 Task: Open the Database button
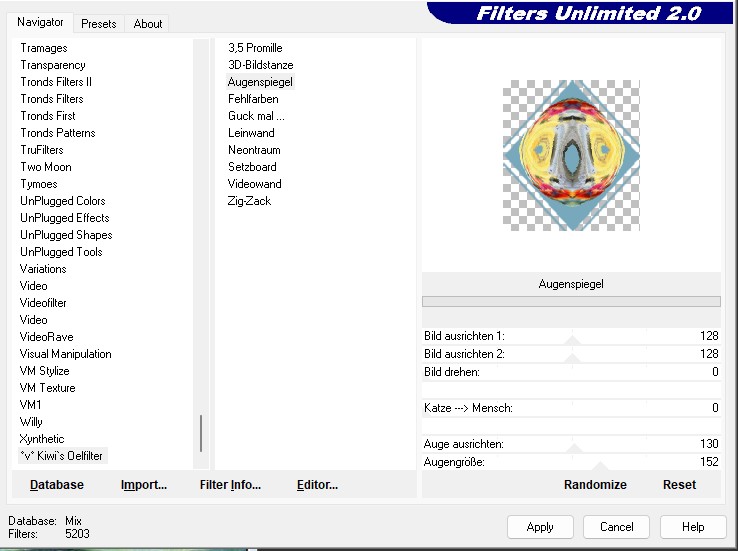(56, 485)
